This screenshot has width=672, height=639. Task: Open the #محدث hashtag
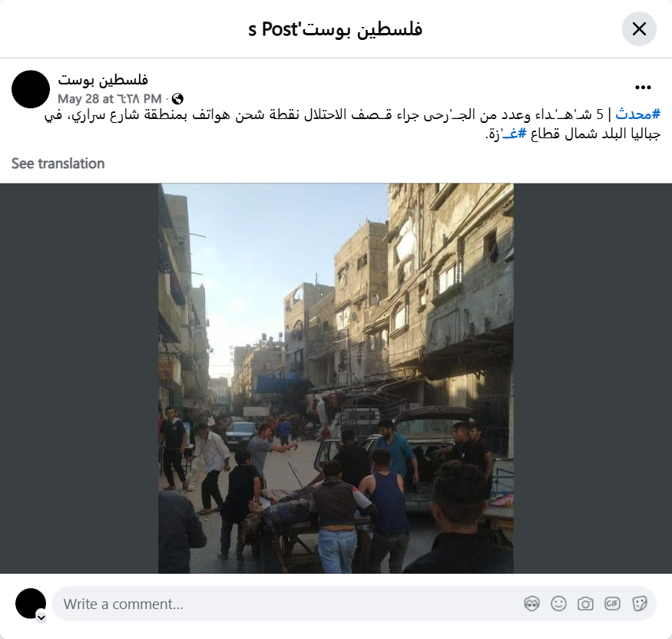coord(637,114)
